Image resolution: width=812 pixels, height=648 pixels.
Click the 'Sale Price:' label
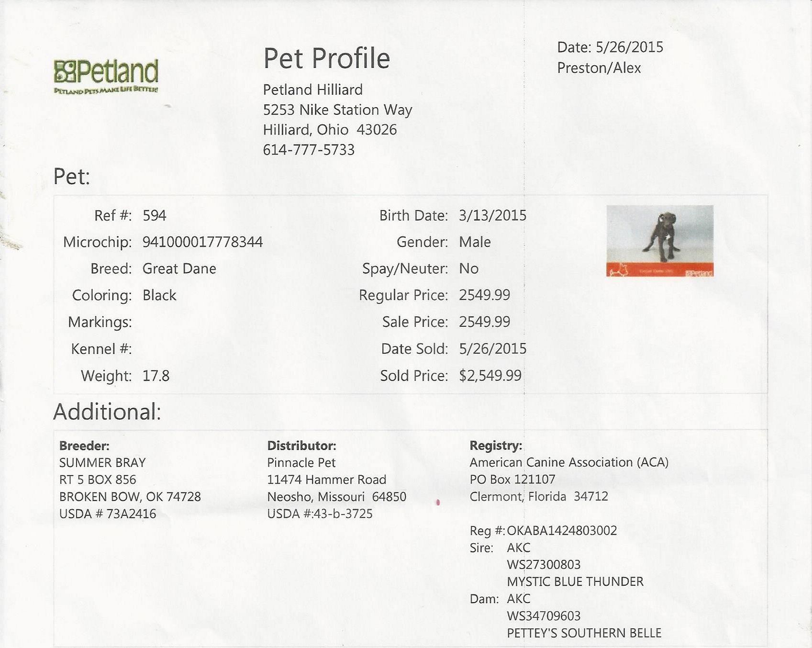click(x=415, y=322)
